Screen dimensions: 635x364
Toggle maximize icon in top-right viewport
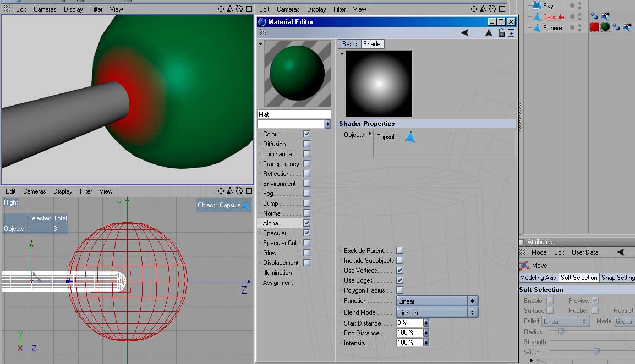tap(502, 9)
